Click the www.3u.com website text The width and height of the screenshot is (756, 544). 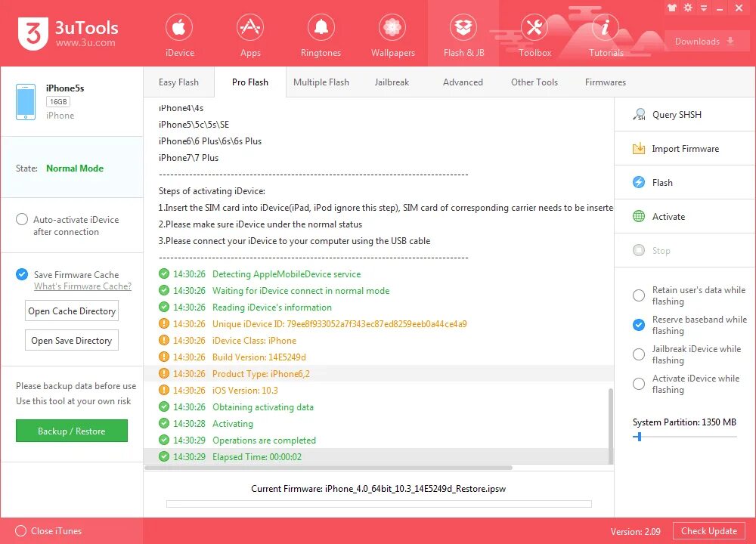[85, 42]
